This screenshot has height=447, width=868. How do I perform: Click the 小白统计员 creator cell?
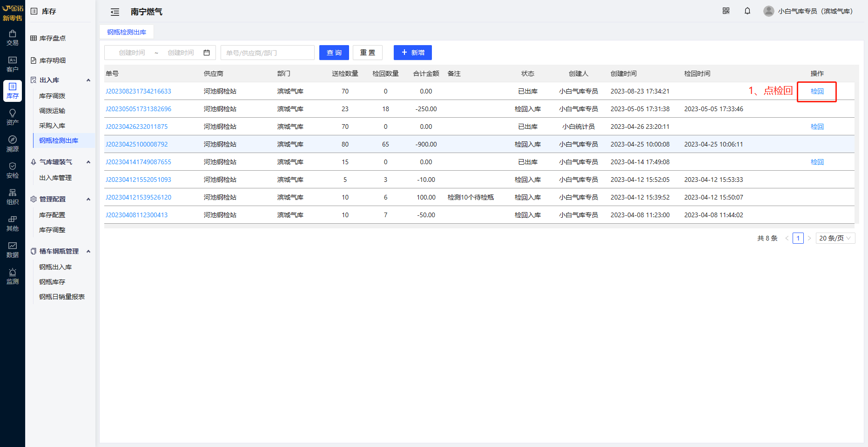[x=579, y=127]
